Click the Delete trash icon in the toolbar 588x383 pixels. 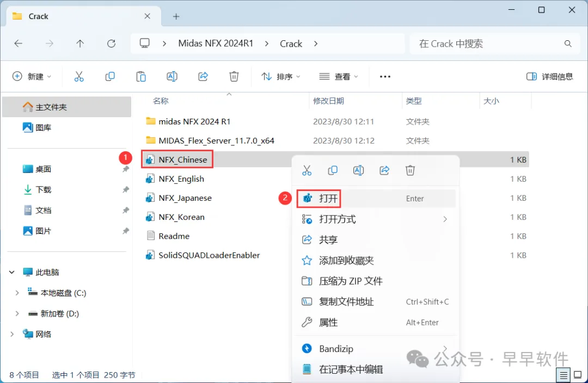[234, 77]
